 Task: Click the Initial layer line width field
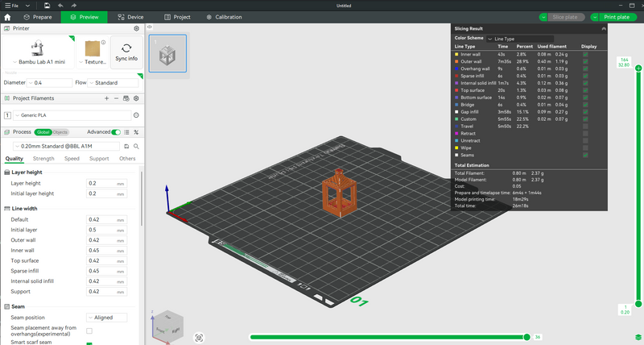(106, 230)
